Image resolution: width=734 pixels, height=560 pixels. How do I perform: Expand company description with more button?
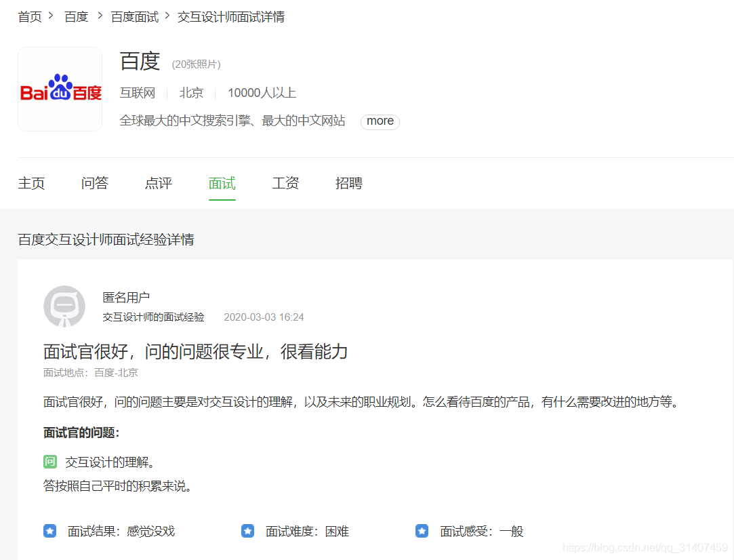380,121
